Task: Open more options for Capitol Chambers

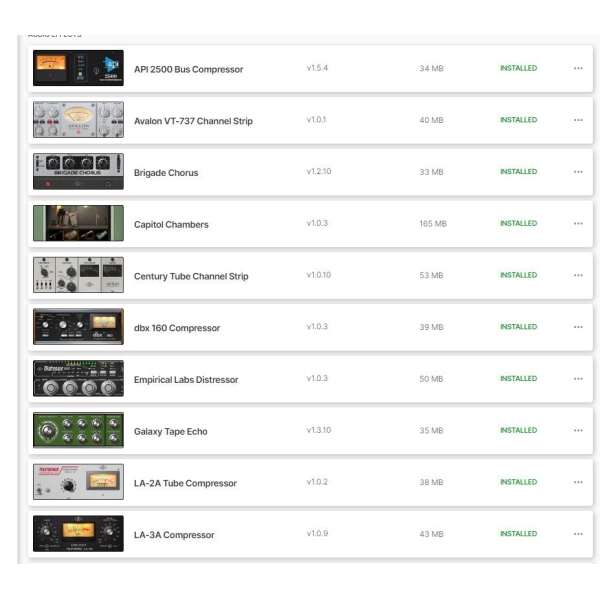Action: [x=578, y=223]
